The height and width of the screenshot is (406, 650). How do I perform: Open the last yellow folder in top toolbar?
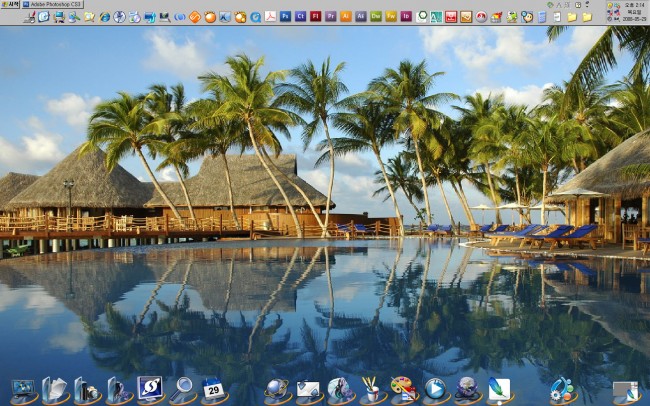[x=587, y=17]
